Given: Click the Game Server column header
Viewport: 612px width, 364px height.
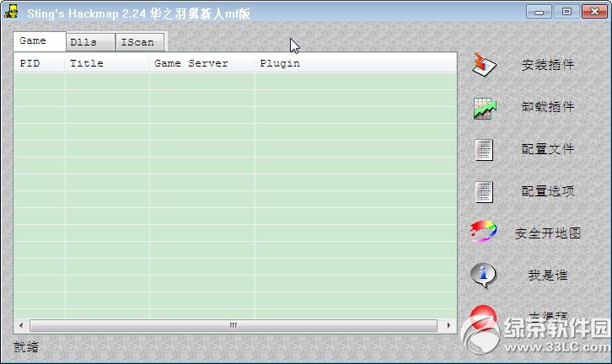Looking at the screenshot, I should [x=201, y=63].
